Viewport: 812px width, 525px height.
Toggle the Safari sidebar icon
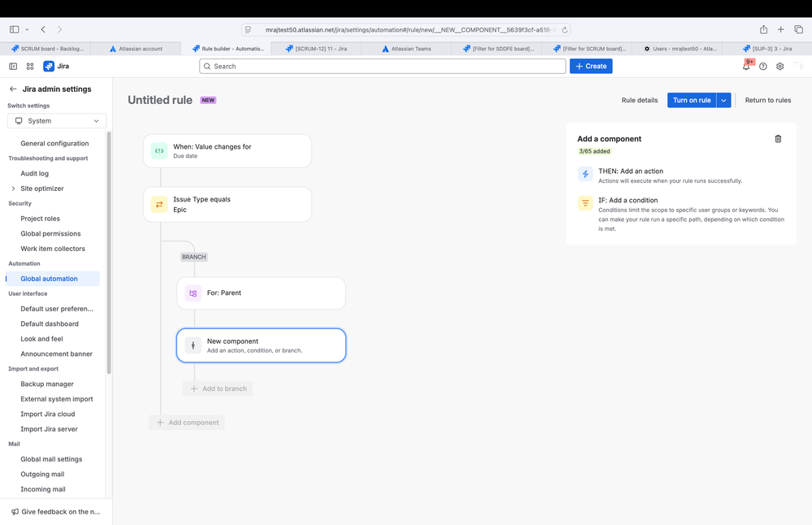tap(15, 29)
